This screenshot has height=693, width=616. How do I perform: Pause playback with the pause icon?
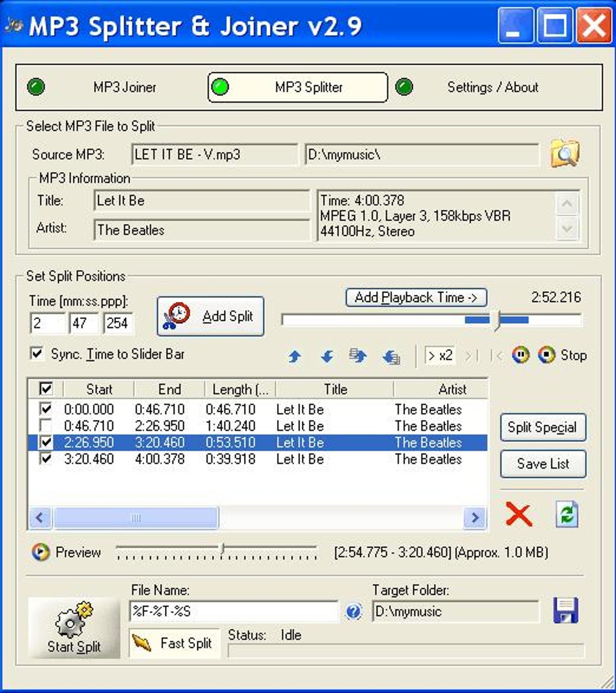(521, 355)
